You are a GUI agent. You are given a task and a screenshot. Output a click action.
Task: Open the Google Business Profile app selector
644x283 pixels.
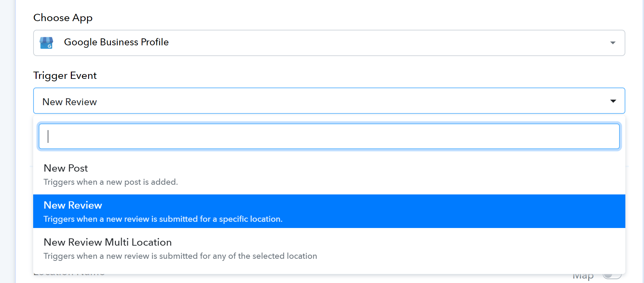click(329, 43)
